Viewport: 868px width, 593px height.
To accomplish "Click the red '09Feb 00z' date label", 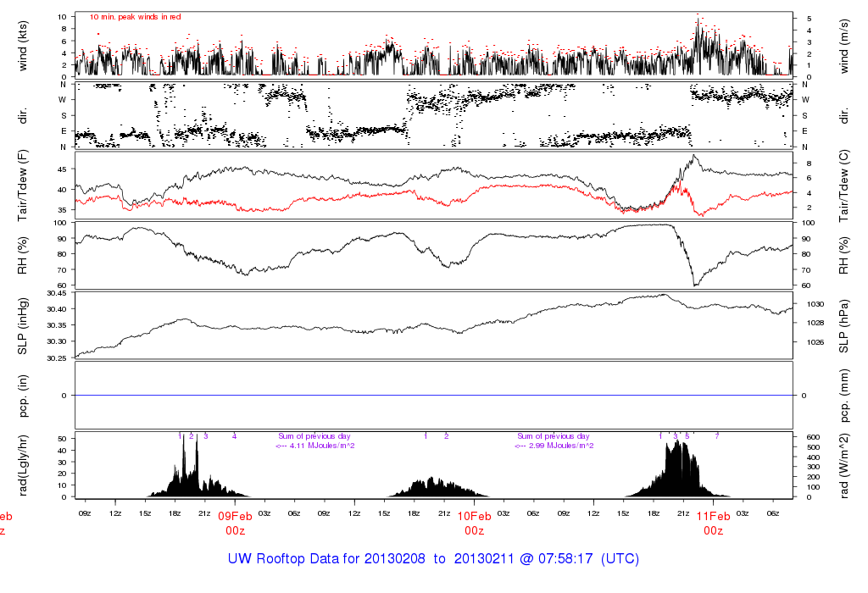I will (235, 524).
